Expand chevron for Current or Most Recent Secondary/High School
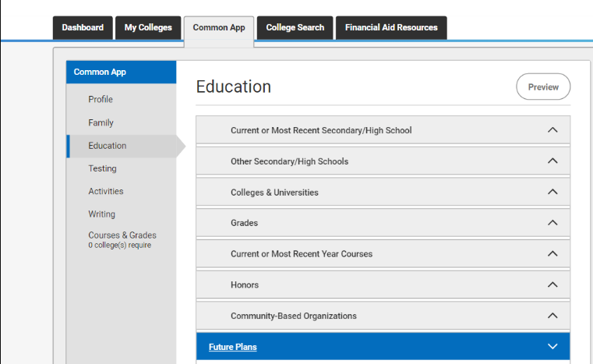This screenshot has height=364, width=593. tap(552, 130)
